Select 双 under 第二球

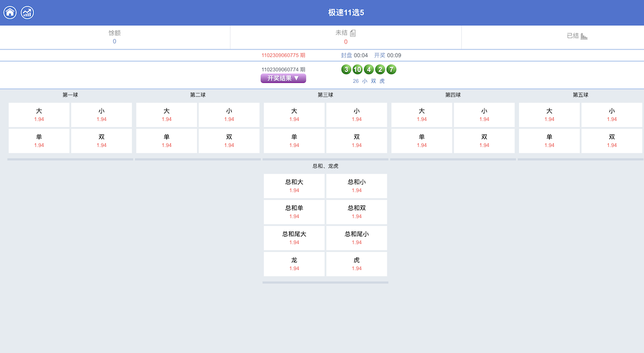[229, 141]
